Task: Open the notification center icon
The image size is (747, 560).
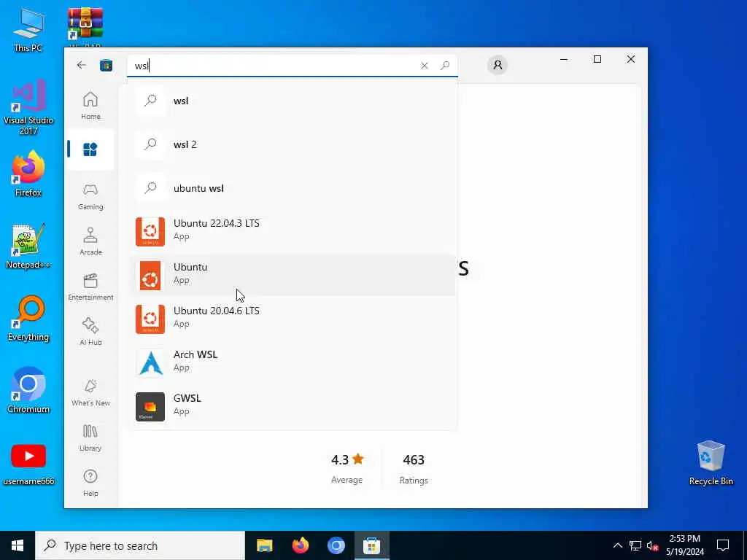Action: 723,545
